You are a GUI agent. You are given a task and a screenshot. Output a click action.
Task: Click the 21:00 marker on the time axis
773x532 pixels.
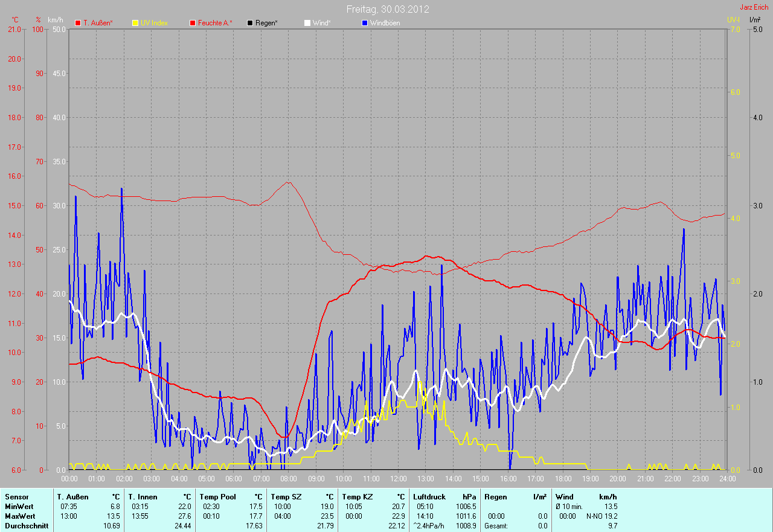[x=645, y=479]
